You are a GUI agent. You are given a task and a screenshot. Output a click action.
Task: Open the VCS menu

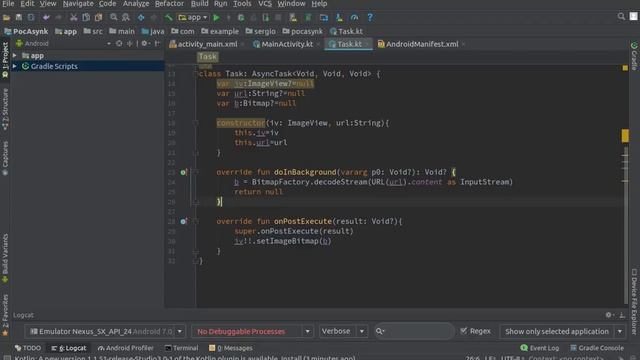coord(265,4)
